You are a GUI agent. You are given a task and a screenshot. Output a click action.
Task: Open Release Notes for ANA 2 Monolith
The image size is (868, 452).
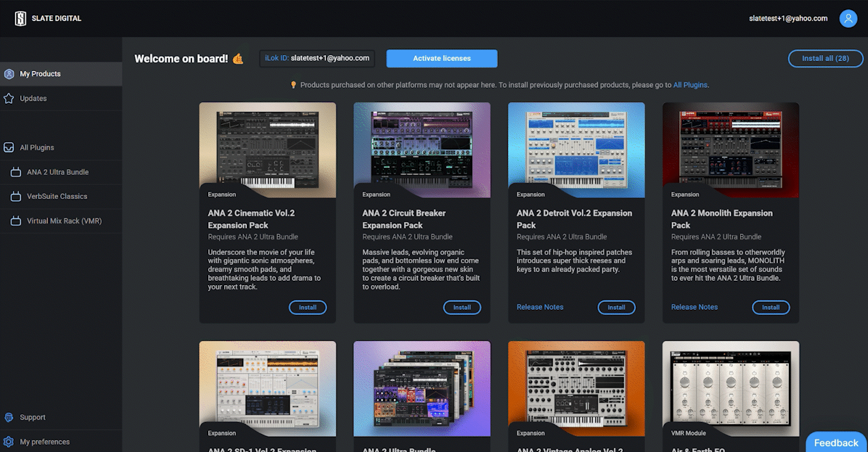[x=694, y=308]
